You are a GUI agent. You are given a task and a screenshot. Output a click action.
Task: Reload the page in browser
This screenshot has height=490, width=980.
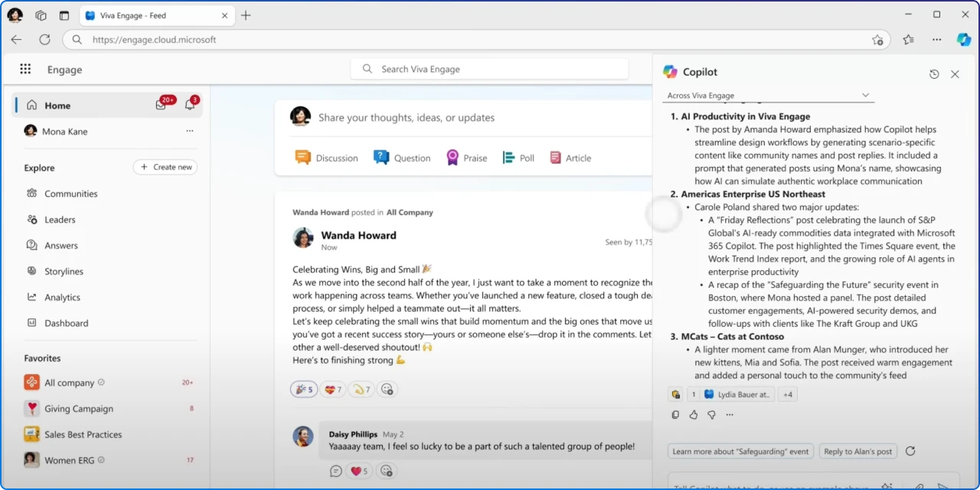click(44, 39)
